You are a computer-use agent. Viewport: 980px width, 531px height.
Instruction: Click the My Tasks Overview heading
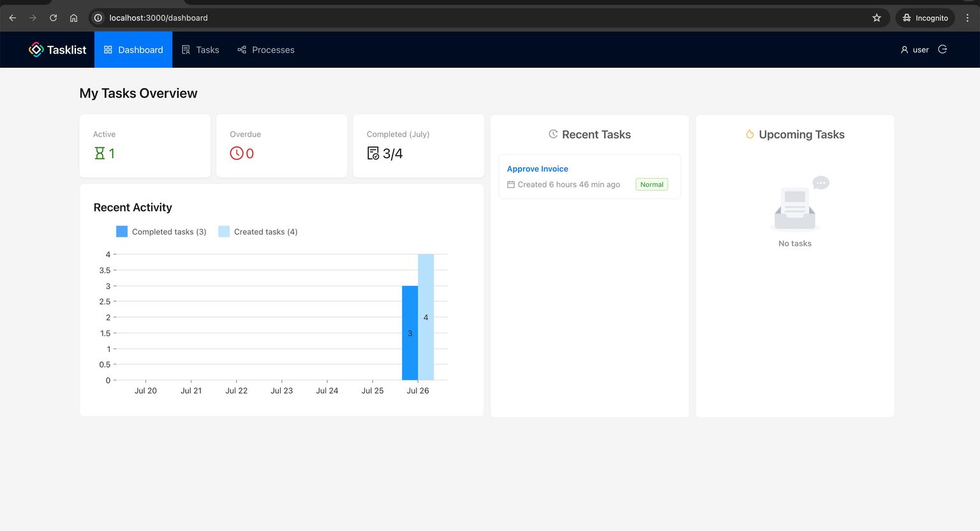click(x=138, y=93)
